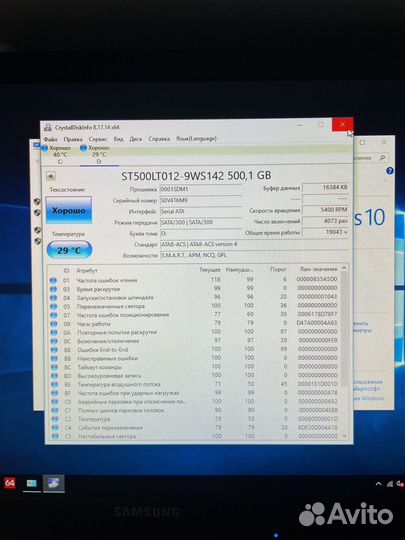Click the Порог column header

pyautogui.click(x=278, y=269)
